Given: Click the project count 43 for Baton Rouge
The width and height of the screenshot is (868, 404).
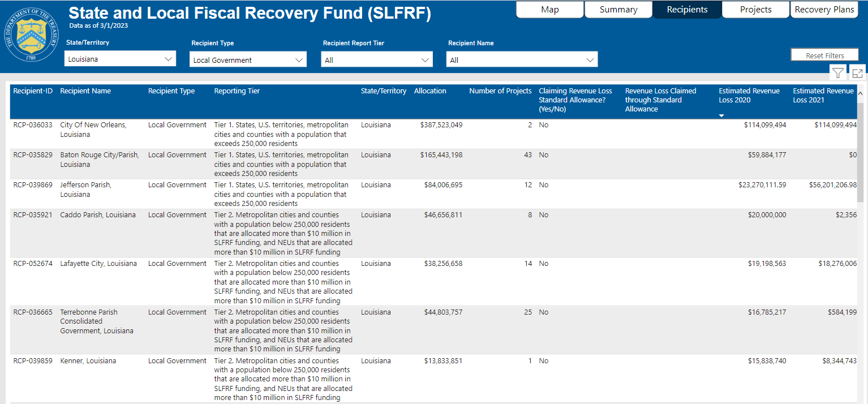Looking at the screenshot, I should pyautogui.click(x=528, y=154).
